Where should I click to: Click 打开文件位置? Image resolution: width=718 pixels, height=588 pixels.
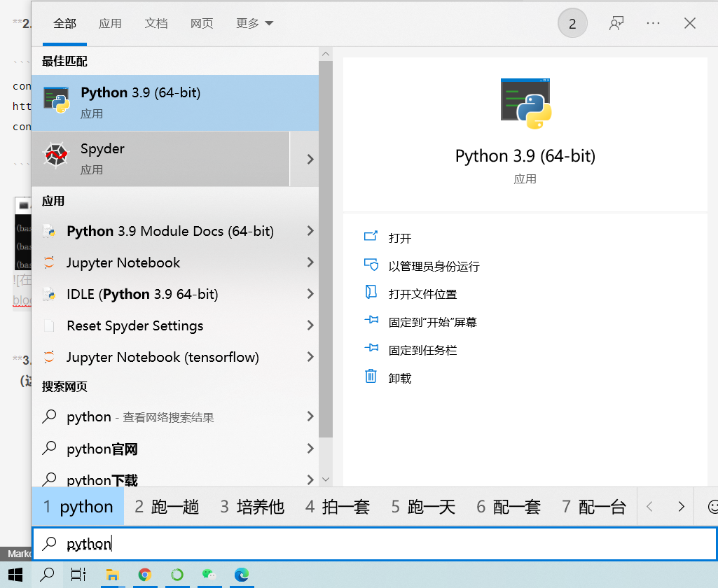422,294
